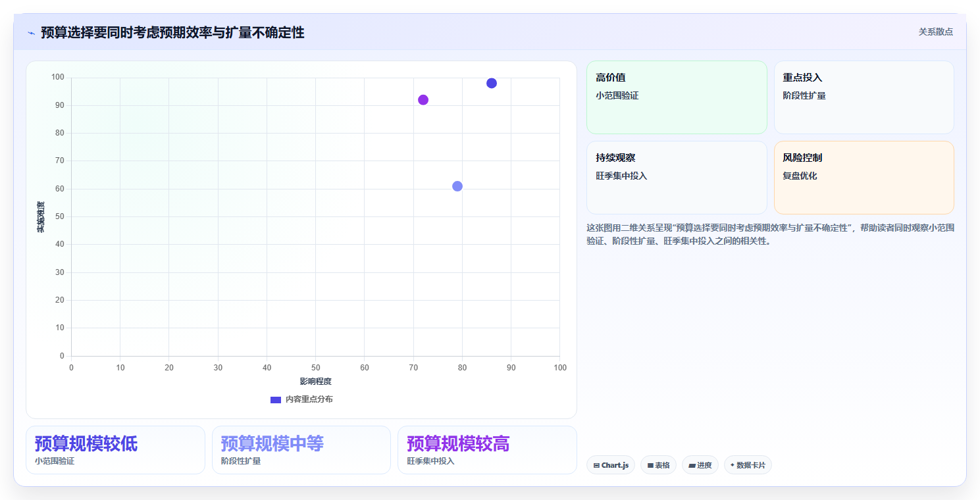This screenshot has height=500, width=980.
Task: Open the 持续观察 quadrant card
Action: pyautogui.click(x=677, y=178)
